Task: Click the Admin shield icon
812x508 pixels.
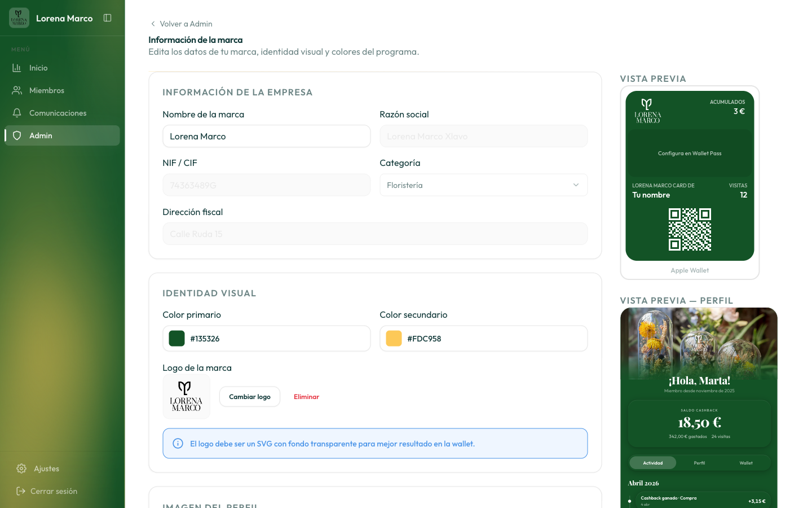Action: tap(17, 135)
